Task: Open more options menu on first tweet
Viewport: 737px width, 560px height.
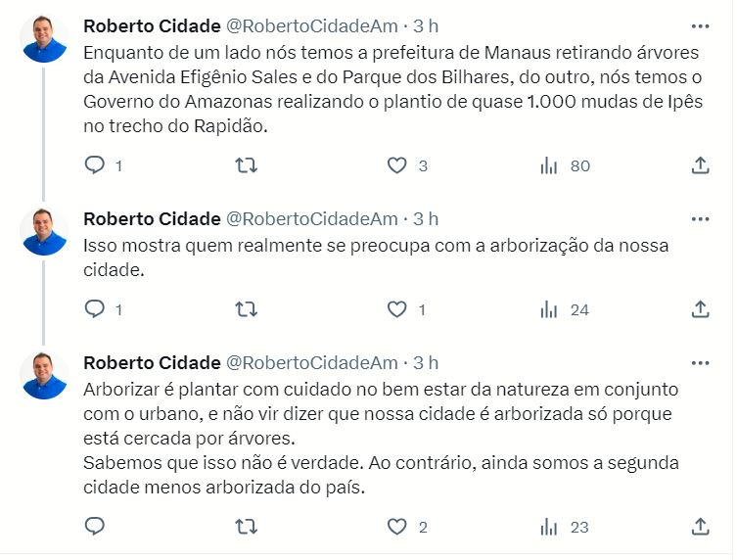Action: [x=700, y=25]
